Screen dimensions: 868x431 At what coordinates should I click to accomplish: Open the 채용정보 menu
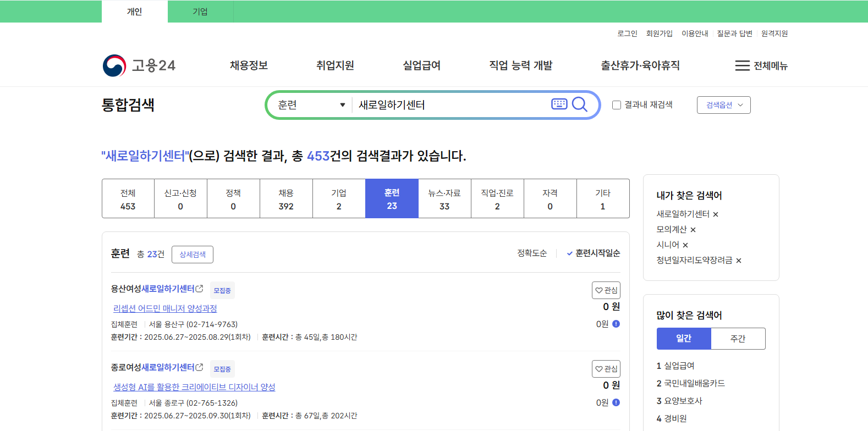(x=249, y=65)
